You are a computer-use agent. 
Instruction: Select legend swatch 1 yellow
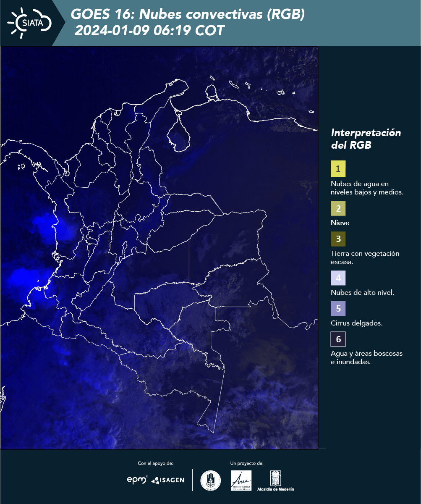[338, 169]
